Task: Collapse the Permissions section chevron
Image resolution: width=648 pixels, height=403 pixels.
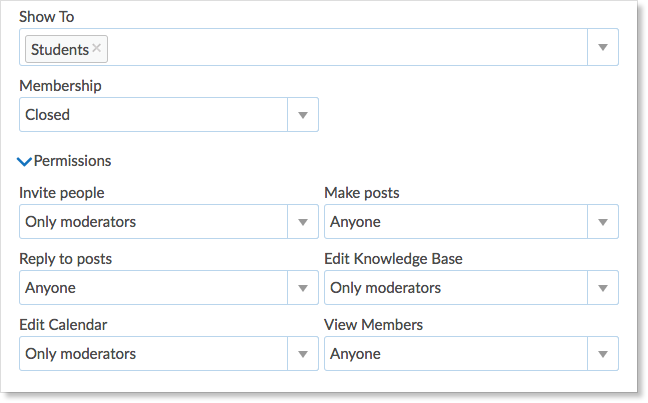Action: pos(24,161)
